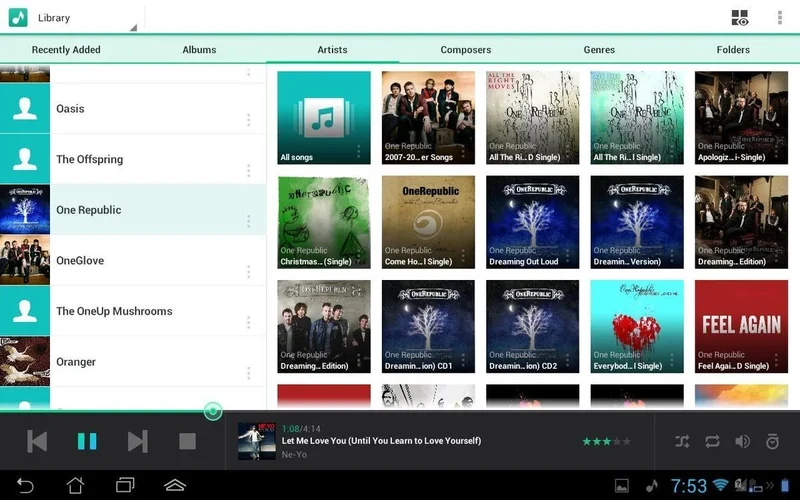800x500 pixels.
Task: Open options menu for Oranger
Action: [248, 373]
